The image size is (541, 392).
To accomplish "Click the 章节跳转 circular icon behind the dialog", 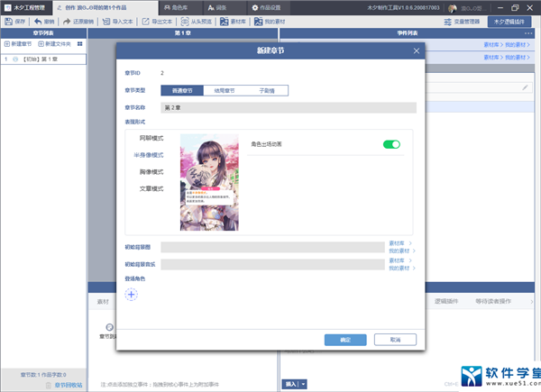I will click(x=109, y=327).
